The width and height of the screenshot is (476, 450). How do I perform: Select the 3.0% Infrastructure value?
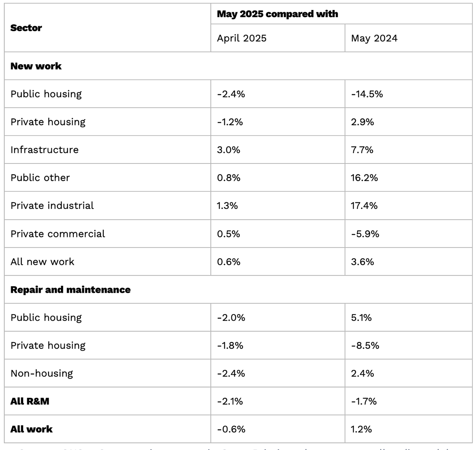point(228,150)
